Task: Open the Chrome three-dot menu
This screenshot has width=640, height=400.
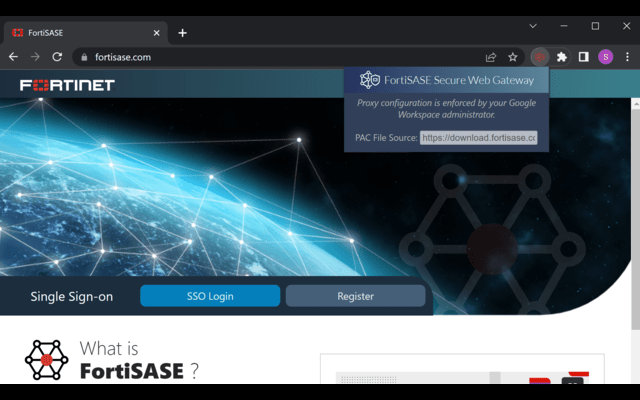Action: point(627,57)
